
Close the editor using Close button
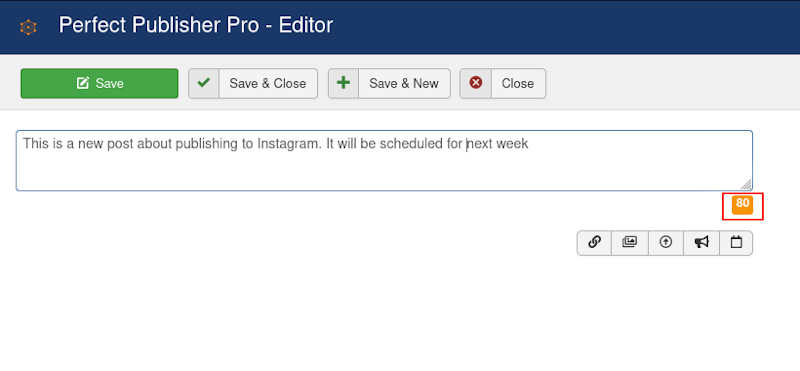(x=503, y=83)
